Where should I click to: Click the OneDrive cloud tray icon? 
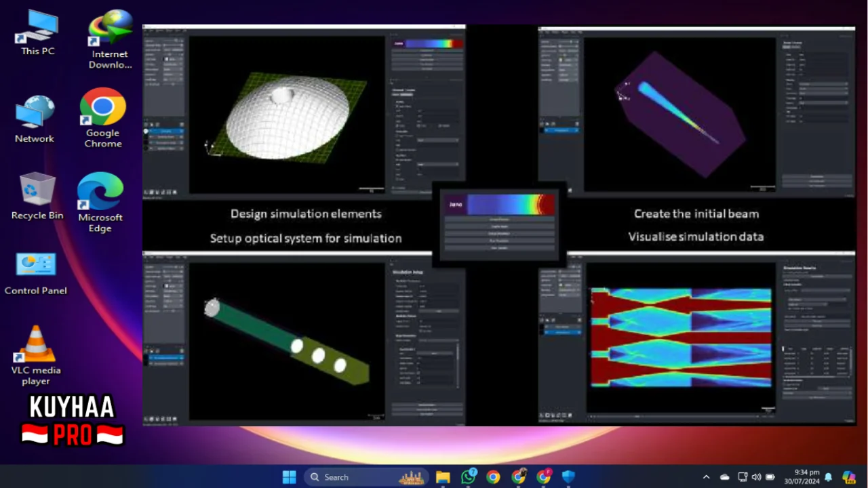724,477
